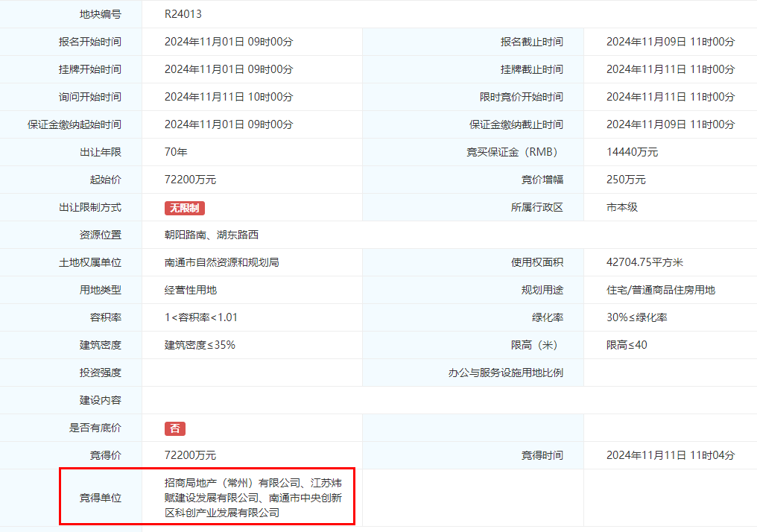The image size is (757, 532).
Task: Click the 竞得单位 label
Action: (x=101, y=498)
